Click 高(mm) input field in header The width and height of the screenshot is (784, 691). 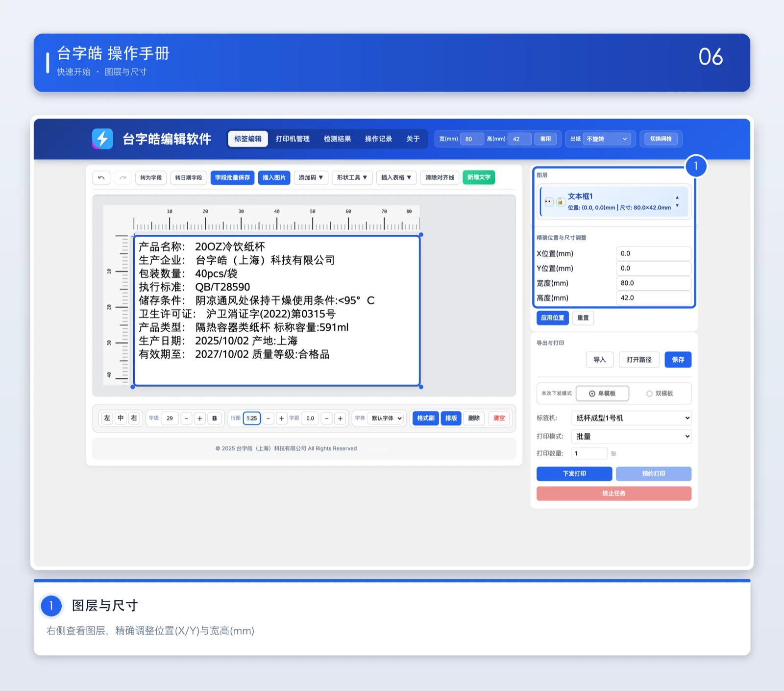click(x=519, y=139)
